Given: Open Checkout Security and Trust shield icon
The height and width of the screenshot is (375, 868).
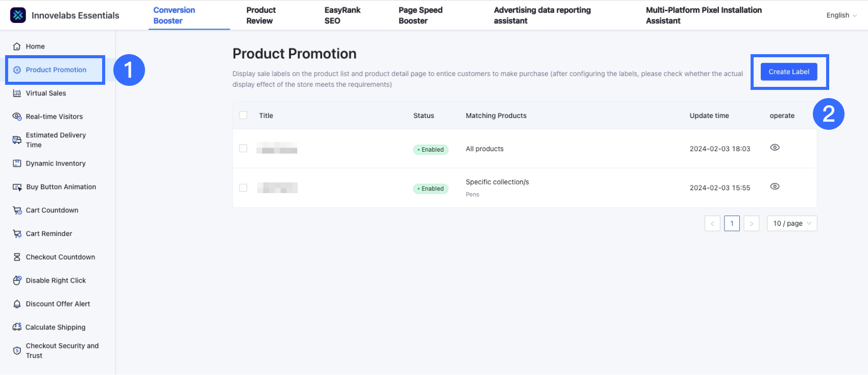Looking at the screenshot, I should pyautogui.click(x=17, y=350).
